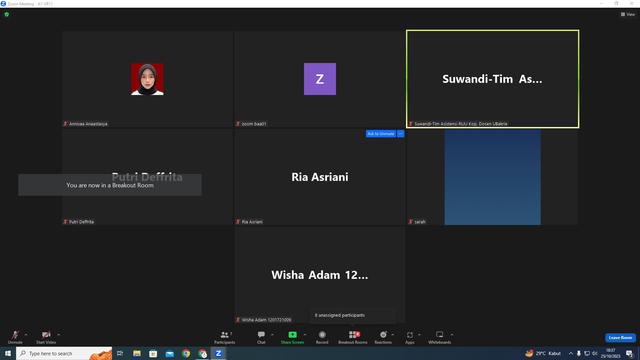
Task: Start Video in the meeting toolbar
Action: (46, 337)
